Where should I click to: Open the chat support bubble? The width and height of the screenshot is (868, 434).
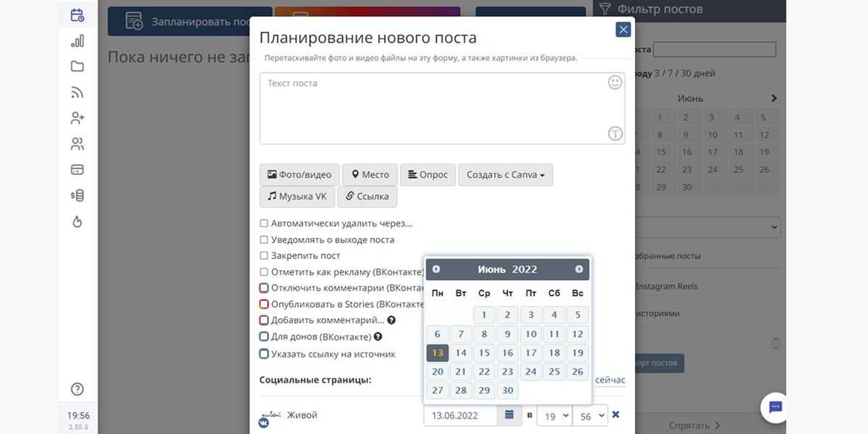click(775, 407)
